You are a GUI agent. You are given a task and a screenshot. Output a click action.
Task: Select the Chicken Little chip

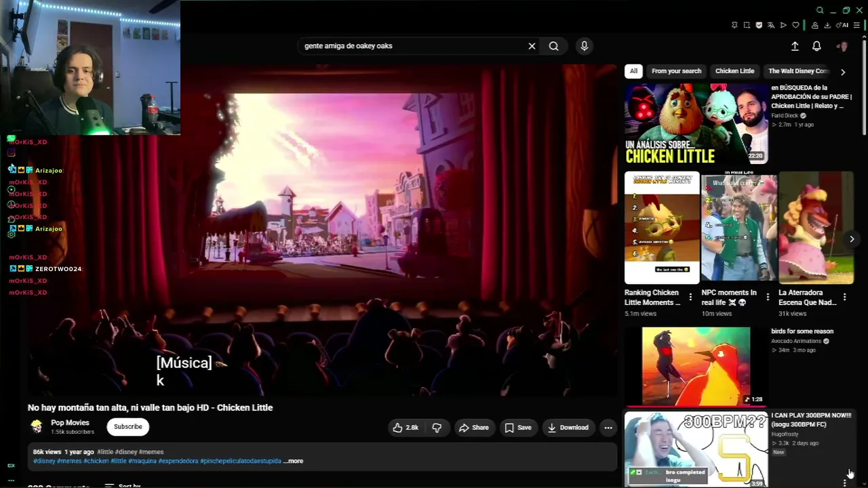coord(734,71)
